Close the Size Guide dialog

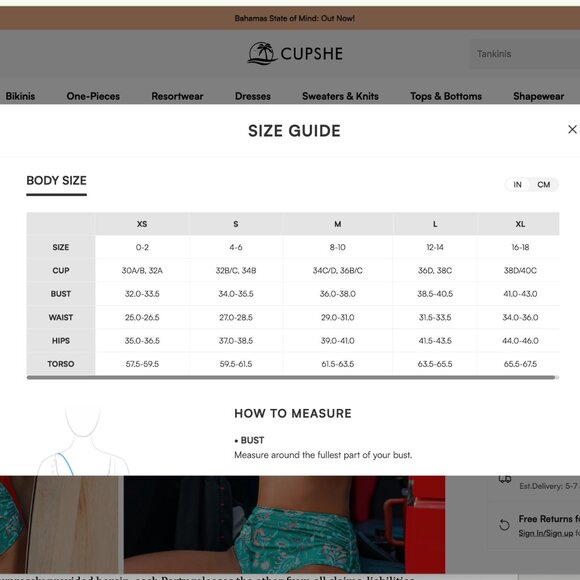572,129
